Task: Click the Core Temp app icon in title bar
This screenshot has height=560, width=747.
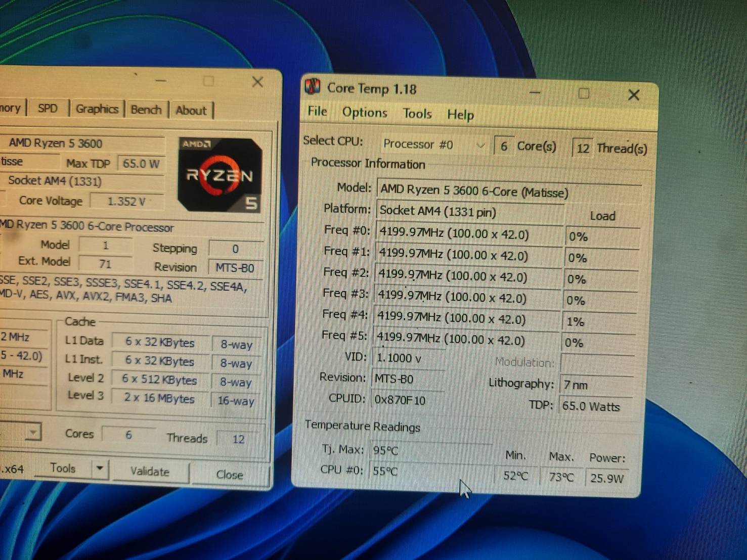Action: [x=313, y=86]
